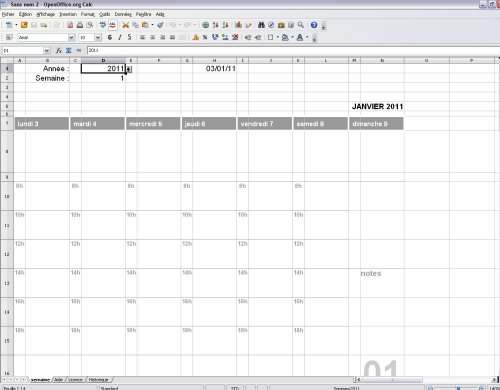Viewport: 500px width, 390px height.
Task: Toggle Align Left
Action: pos(142,37)
